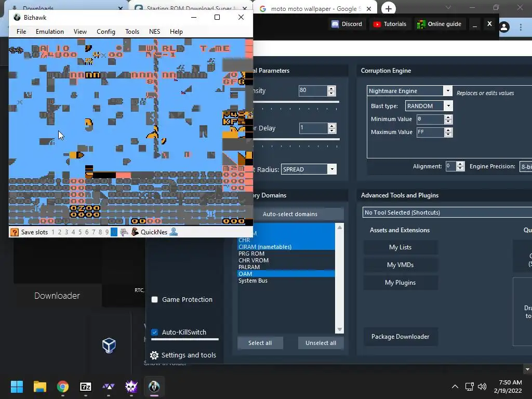Screen dimensions: 532x399
Task: Increase Intensity value with up arrow
Action: 331,88
